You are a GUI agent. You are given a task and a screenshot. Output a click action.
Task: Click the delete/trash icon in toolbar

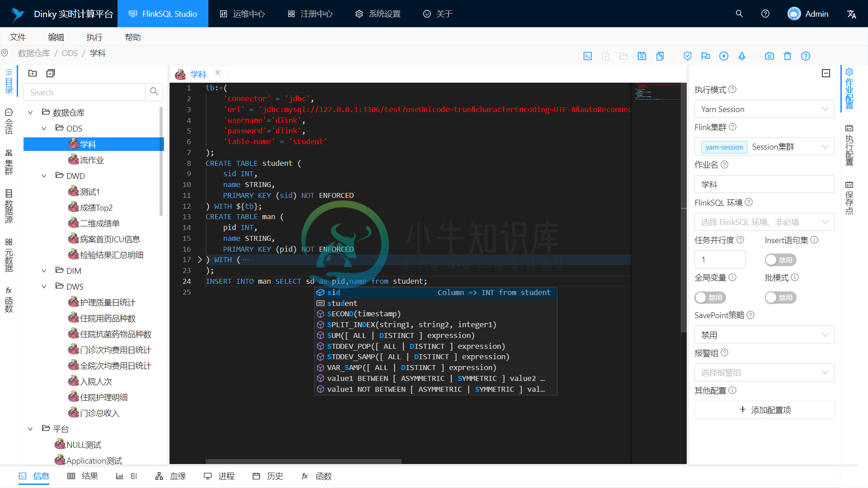[787, 56]
